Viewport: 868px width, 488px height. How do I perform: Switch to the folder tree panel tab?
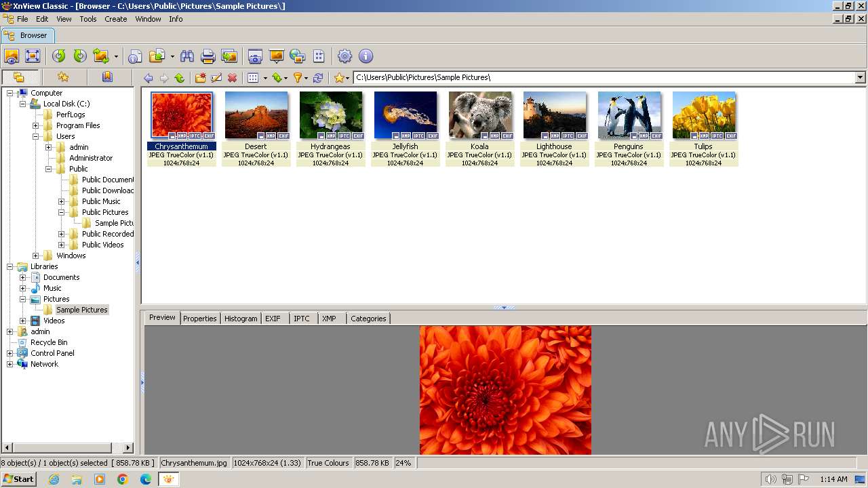point(19,77)
